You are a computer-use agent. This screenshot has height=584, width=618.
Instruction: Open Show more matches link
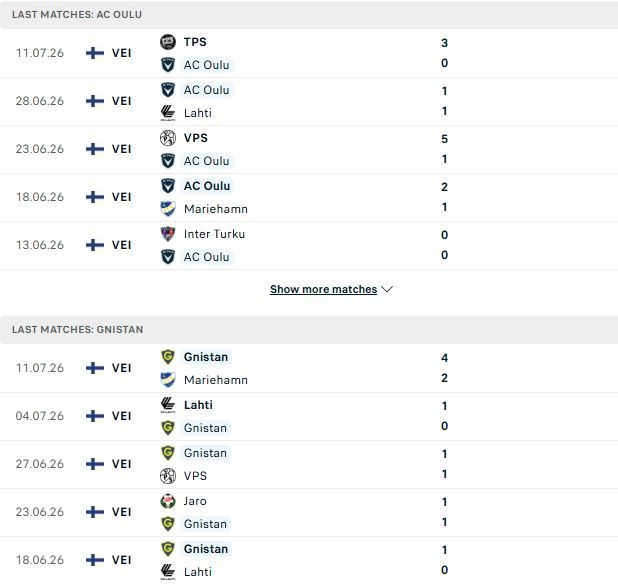324,289
